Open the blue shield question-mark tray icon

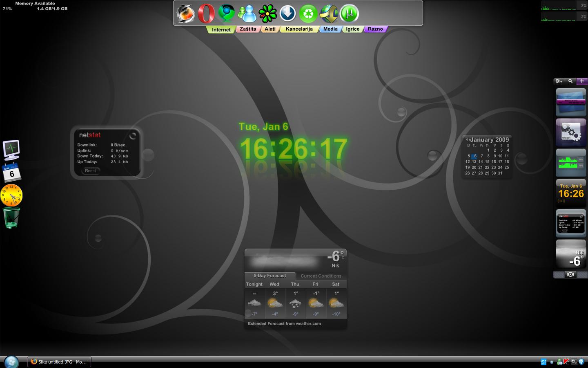581,362
